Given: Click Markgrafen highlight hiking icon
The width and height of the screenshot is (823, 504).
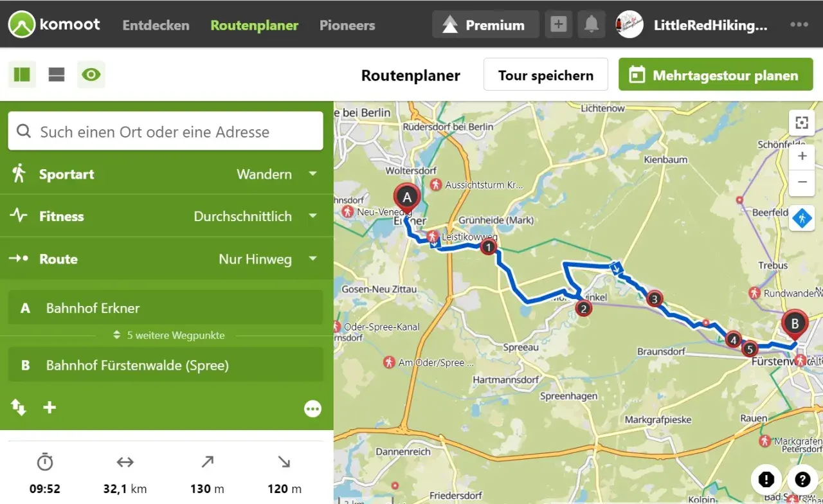Looking at the screenshot, I should click(764, 441).
